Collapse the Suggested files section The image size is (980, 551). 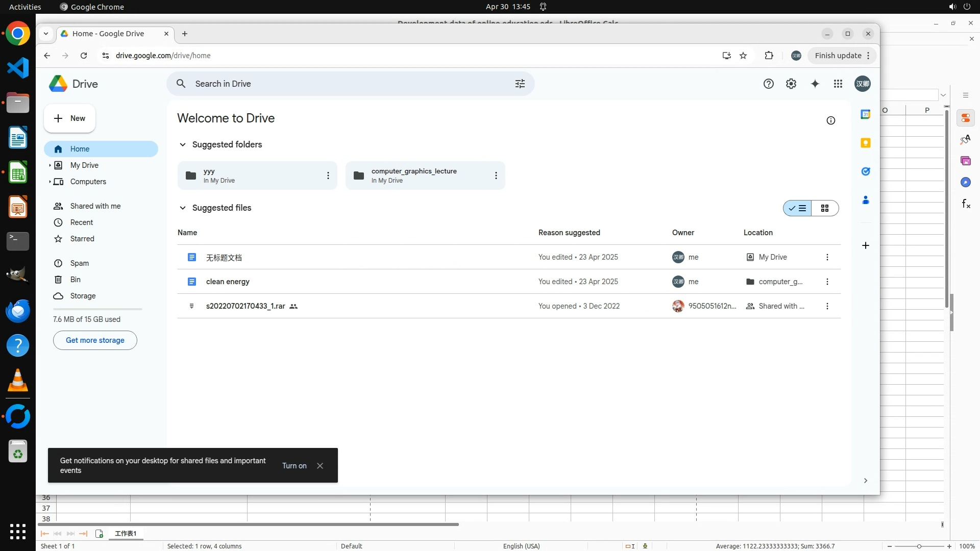(182, 208)
